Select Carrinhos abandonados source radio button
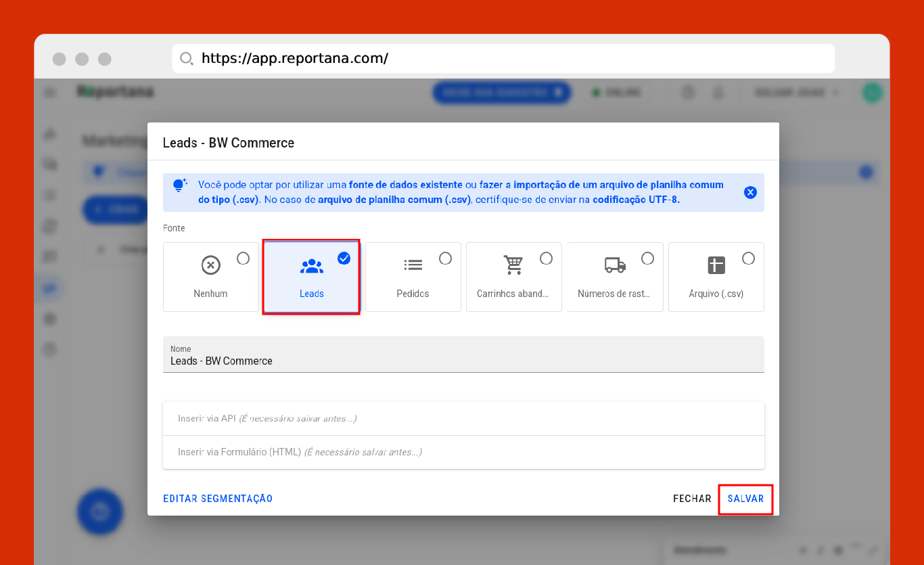The image size is (924, 565). tap(546, 258)
